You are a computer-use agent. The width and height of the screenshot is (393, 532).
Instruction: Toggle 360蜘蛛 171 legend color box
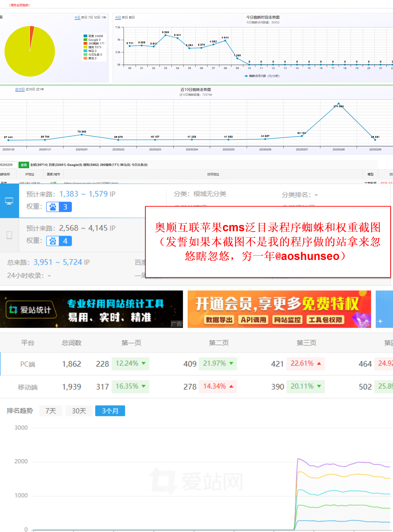tap(85, 43)
